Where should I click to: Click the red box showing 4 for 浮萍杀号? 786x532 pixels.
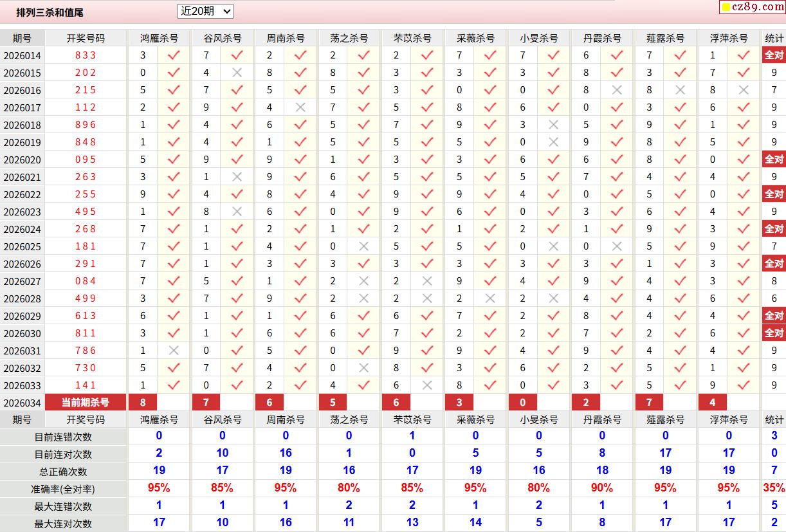tap(713, 403)
